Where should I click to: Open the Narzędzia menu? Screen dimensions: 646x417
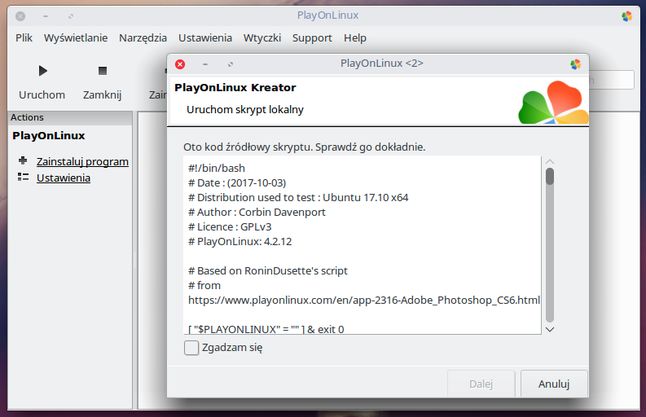(x=143, y=38)
